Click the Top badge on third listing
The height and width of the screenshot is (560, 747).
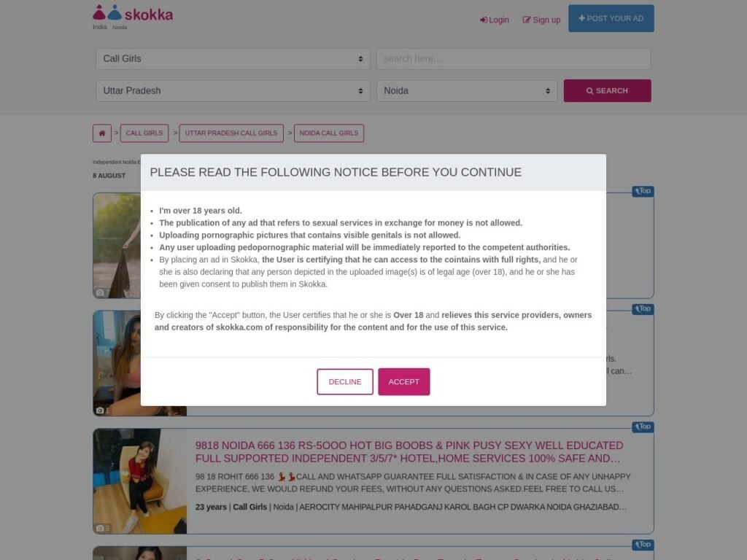tap(643, 427)
